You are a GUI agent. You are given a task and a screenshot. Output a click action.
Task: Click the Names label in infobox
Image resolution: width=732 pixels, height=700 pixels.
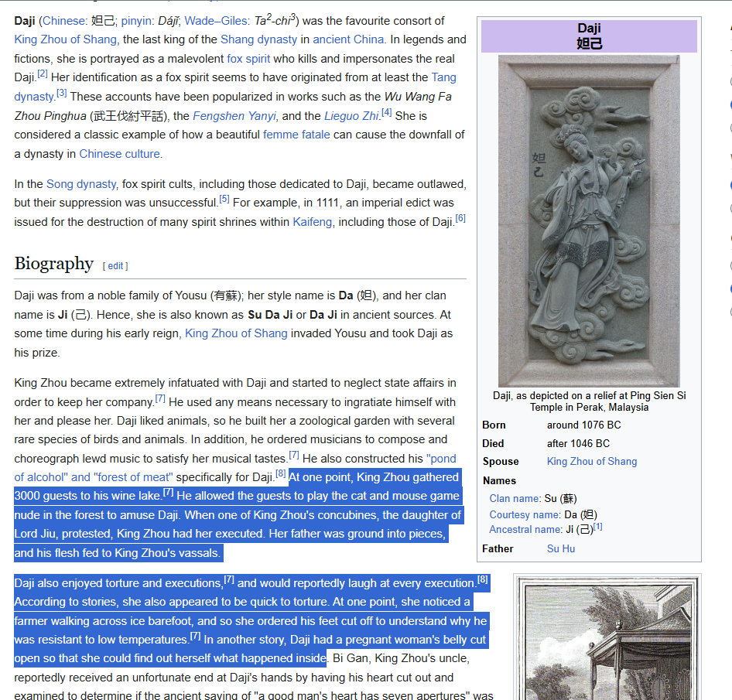click(499, 480)
